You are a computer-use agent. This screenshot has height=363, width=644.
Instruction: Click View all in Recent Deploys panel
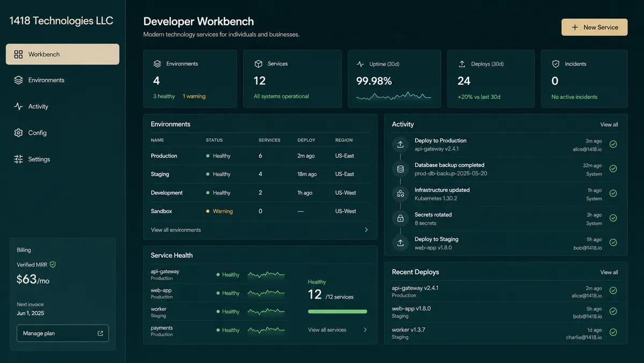coord(609,272)
